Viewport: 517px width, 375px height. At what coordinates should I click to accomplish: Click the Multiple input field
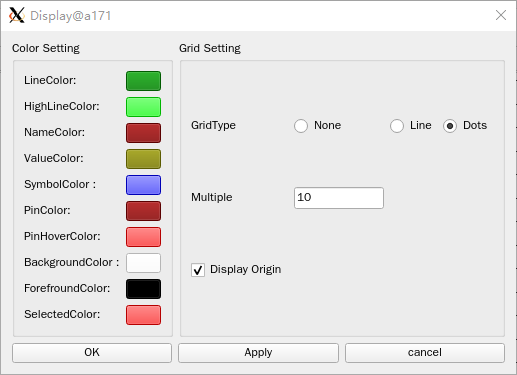pyautogui.click(x=339, y=198)
